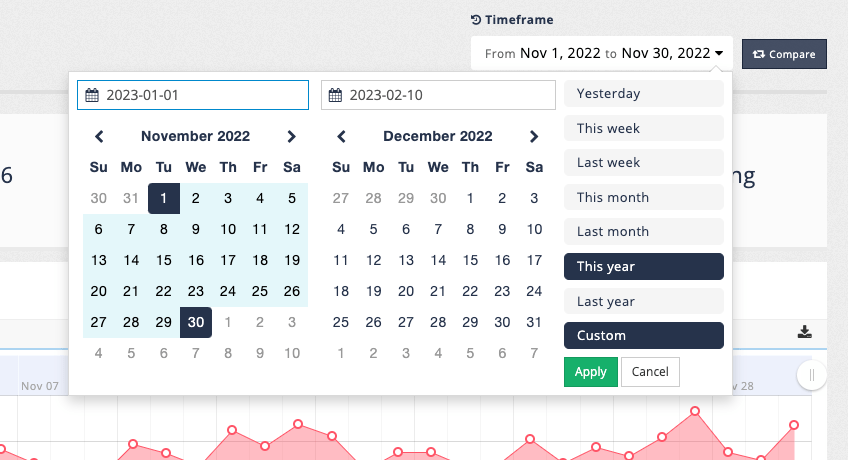
Task: Click the chart range handle with vertical bars
Action: (811, 375)
